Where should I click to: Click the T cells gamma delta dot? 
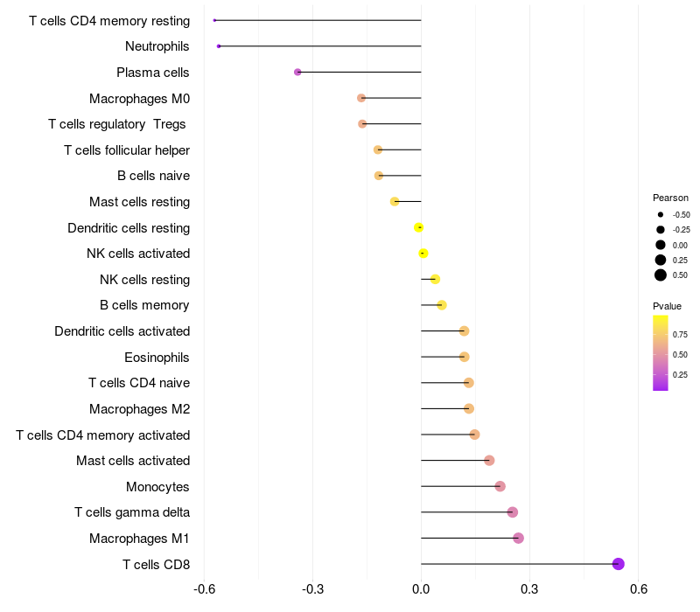(x=512, y=512)
